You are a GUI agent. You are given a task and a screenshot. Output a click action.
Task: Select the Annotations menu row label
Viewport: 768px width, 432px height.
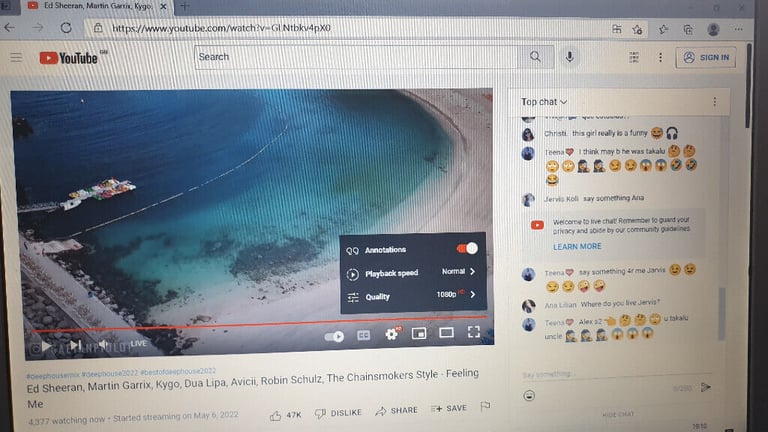(385, 250)
